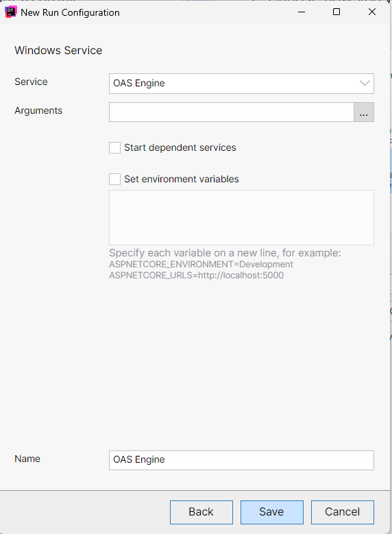
Task: Cancel the new run configuration
Action: coord(342,512)
